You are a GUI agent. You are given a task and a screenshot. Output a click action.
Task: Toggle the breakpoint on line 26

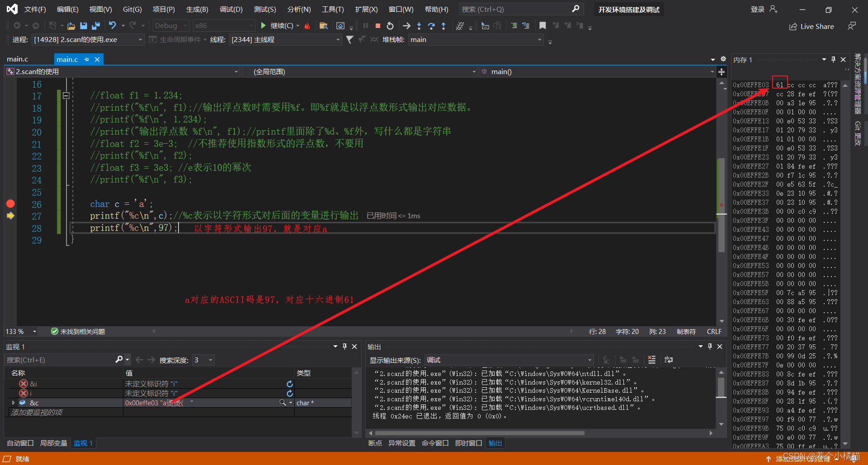tap(10, 204)
